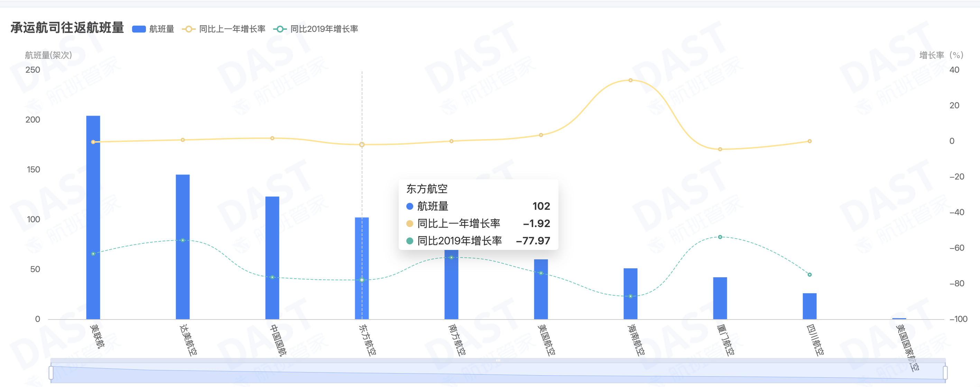Click the green data point on 达美航空
The height and width of the screenshot is (387, 980).
click(x=183, y=240)
